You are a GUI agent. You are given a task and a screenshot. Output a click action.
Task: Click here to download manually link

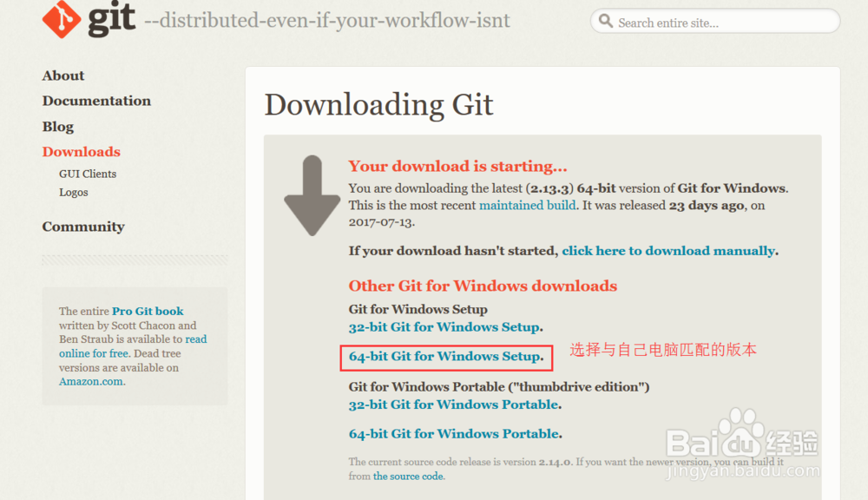tap(668, 251)
